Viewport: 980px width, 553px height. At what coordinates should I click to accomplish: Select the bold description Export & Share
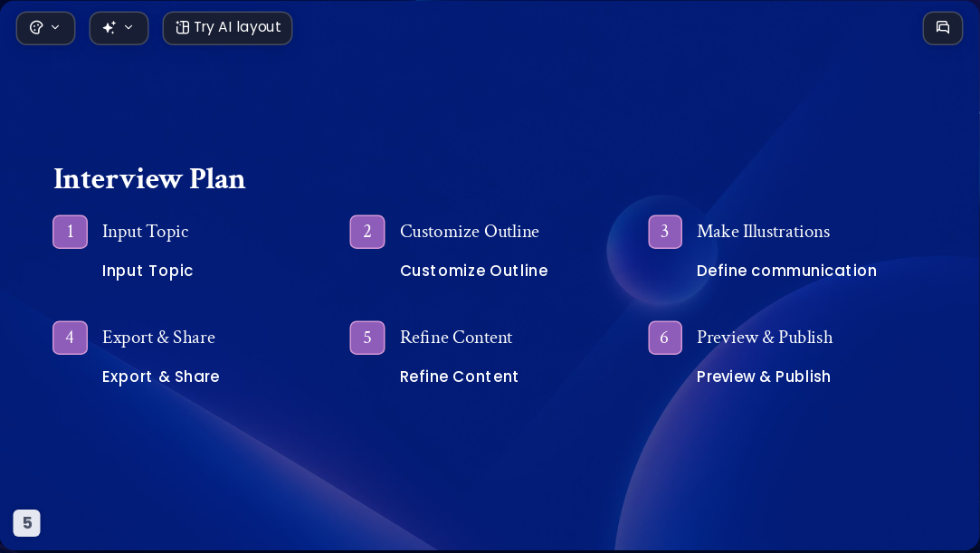161,377
